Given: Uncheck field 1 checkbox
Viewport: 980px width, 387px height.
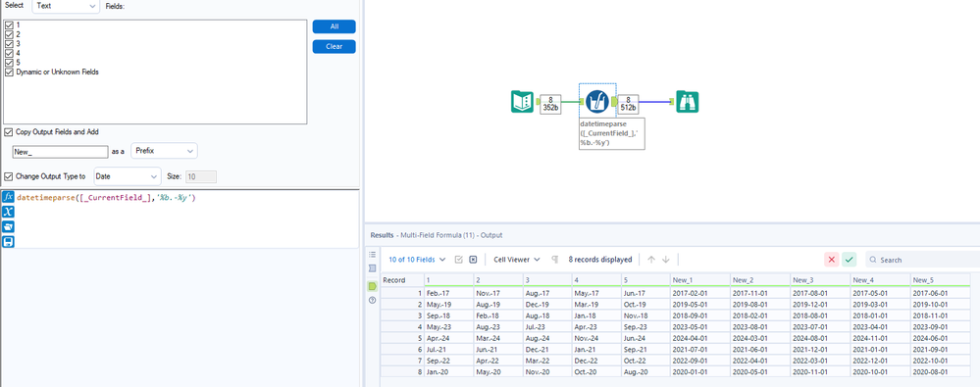Looking at the screenshot, I should click(x=9, y=24).
